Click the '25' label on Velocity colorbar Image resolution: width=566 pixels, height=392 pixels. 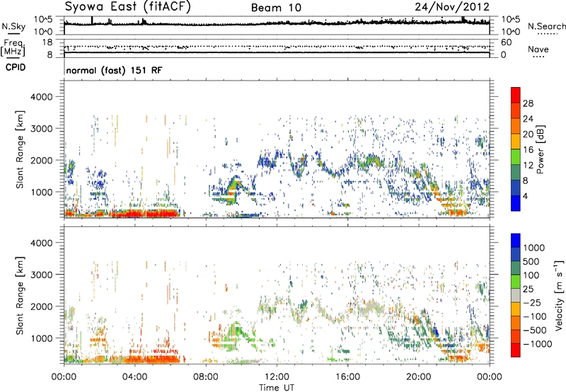529,289
